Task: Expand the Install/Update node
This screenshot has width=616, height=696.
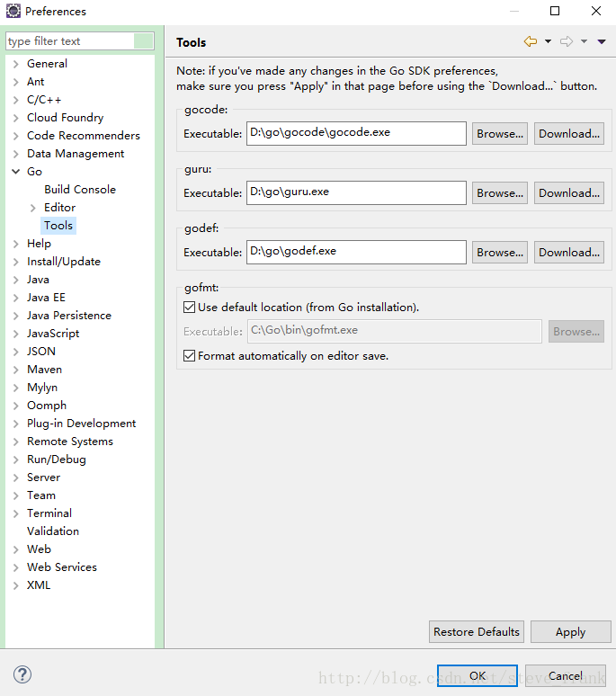Action: [x=16, y=262]
